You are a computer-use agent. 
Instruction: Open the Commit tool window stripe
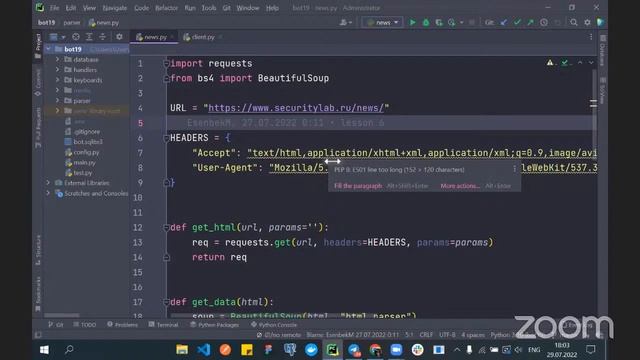click(x=38, y=82)
